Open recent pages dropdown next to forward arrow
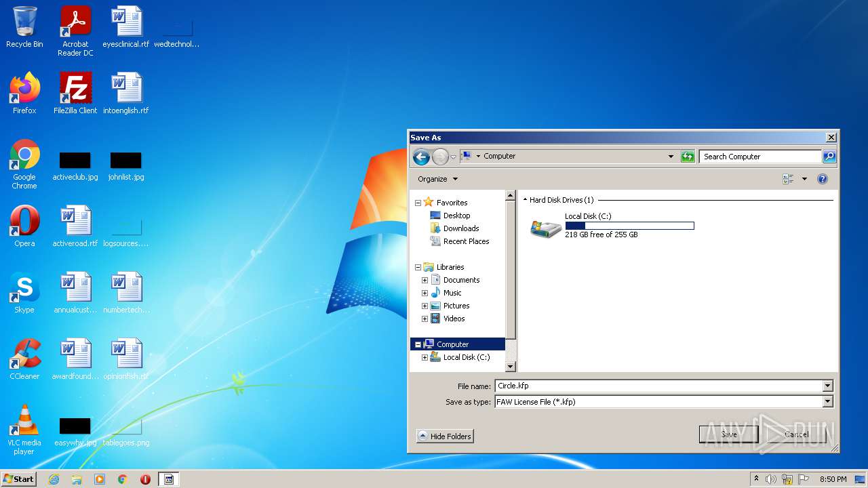The width and height of the screenshot is (868, 488). [454, 157]
